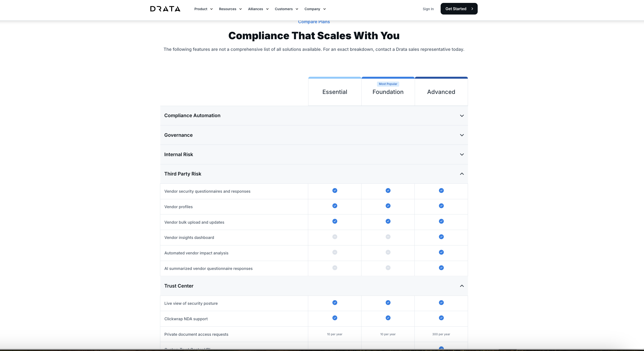Screen dimensions: 644x351
Task: Collapse the Third Party Risk section
Action: coord(461,174)
